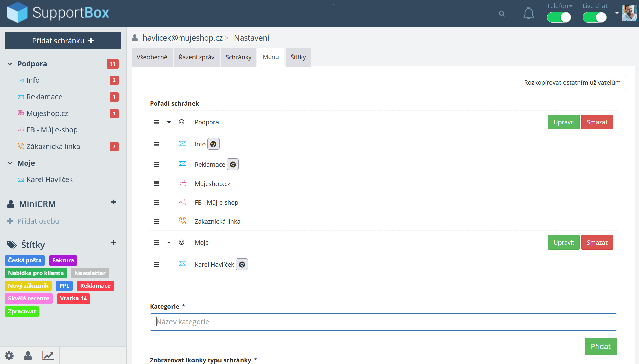Collapse Moje category in order list
The width and height of the screenshot is (639, 364).
(x=169, y=243)
